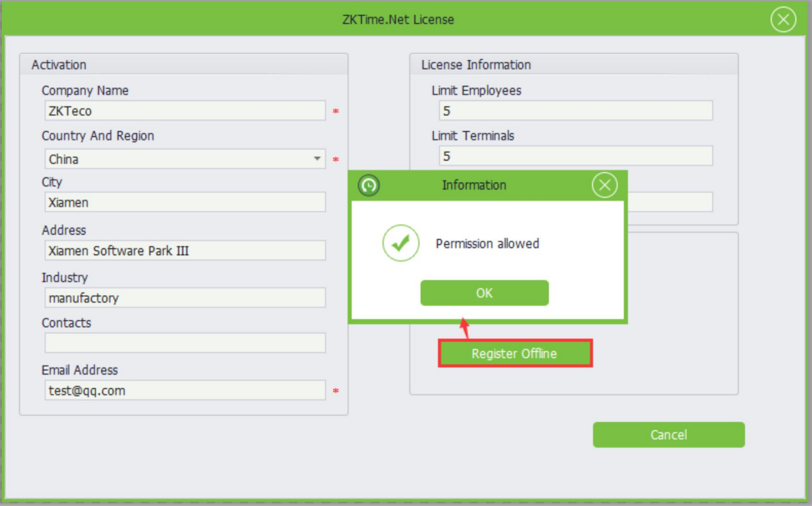This screenshot has width=812, height=506.
Task: Click the Permission allowed message text
Action: coord(487,244)
